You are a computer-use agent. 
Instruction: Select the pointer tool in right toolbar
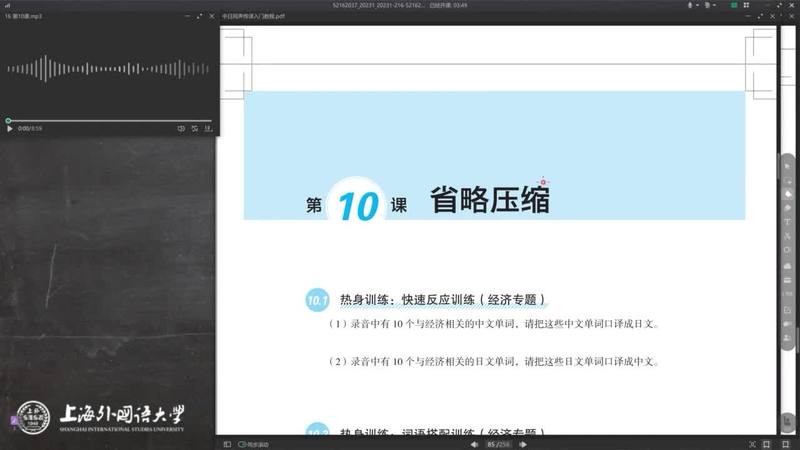pyautogui.click(x=788, y=165)
